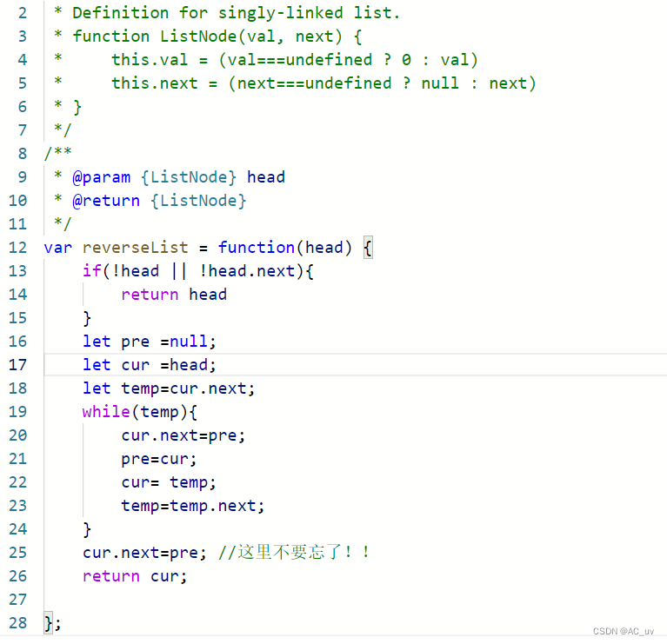Click 'return cur;' on line 26
The image size is (667, 644).
(135, 576)
